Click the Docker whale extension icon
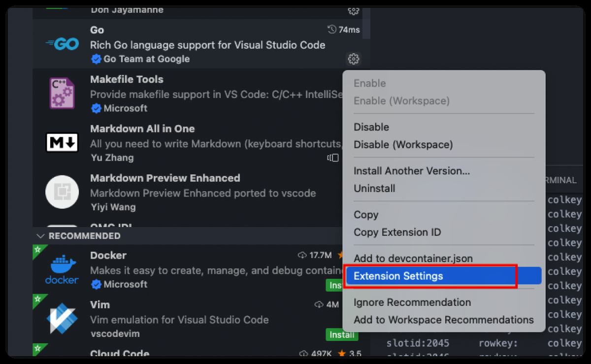The width and height of the screenshot is (591, 364). click(x=62, y=269)
